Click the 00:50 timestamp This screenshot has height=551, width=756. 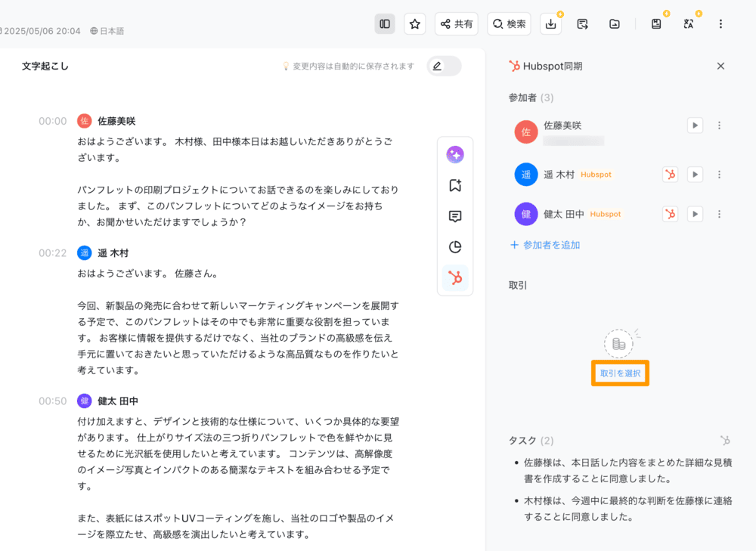[x=53, y=401]
